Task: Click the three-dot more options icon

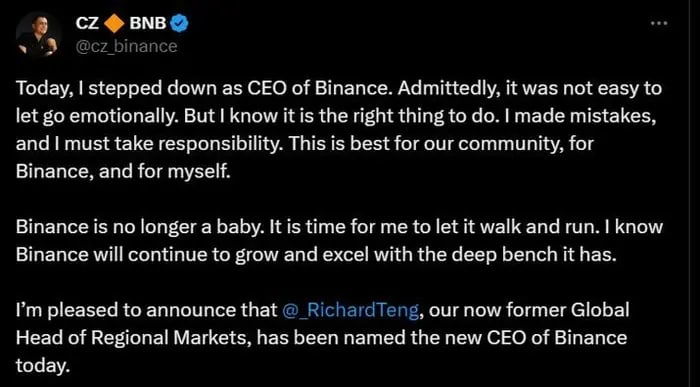Action: point(658,23)
